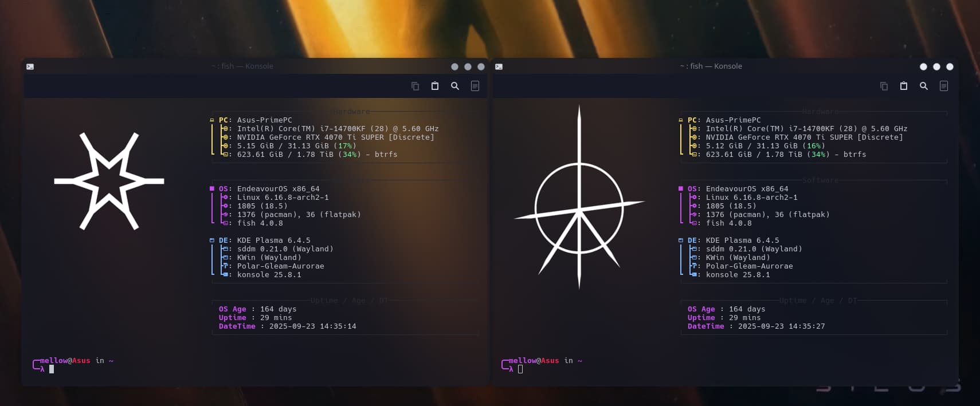Click the prompt cursor in the left terminal
Screen dimensions: 980x406
(52, 369)
